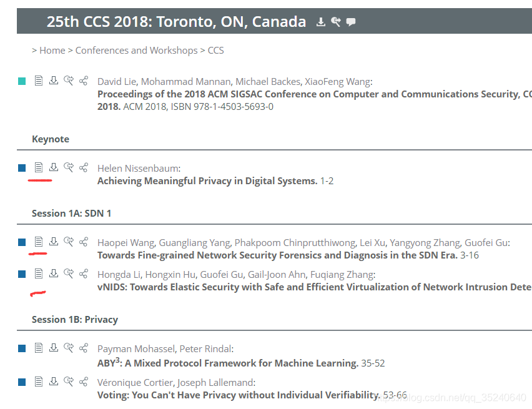Click export icon for Voting paper entry
The image size is (532, 409).
[54, 381]
